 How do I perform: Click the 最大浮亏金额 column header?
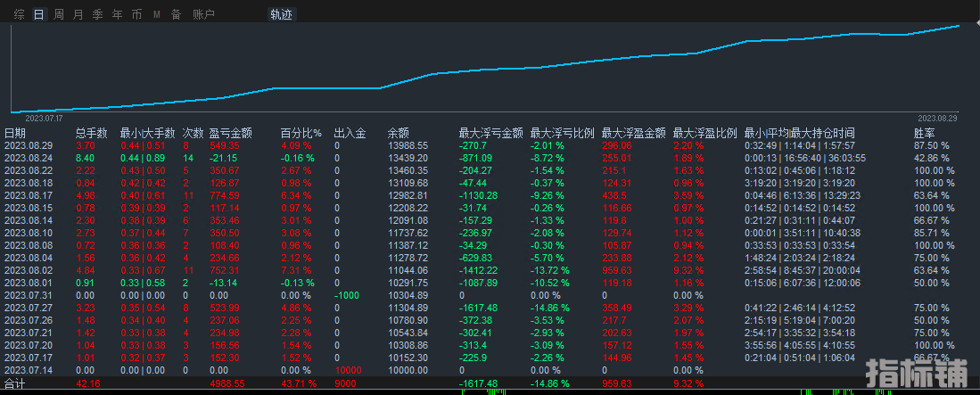(x=490, y=133)
